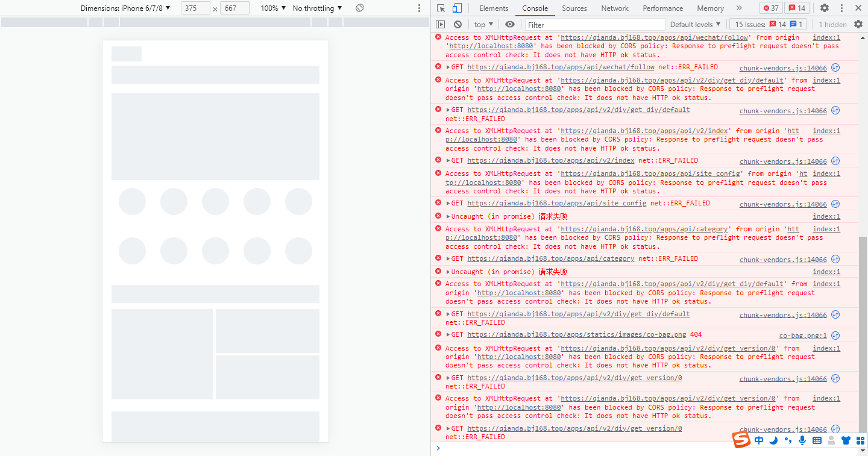Click the Sogou voice input microphone

[802, 440]
